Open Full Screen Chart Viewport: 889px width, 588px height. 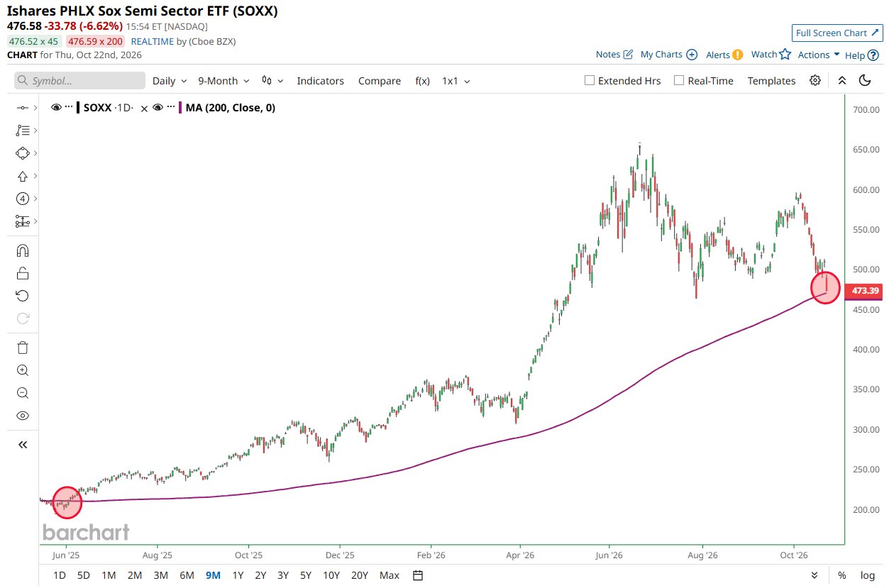(x=837, y=33)
